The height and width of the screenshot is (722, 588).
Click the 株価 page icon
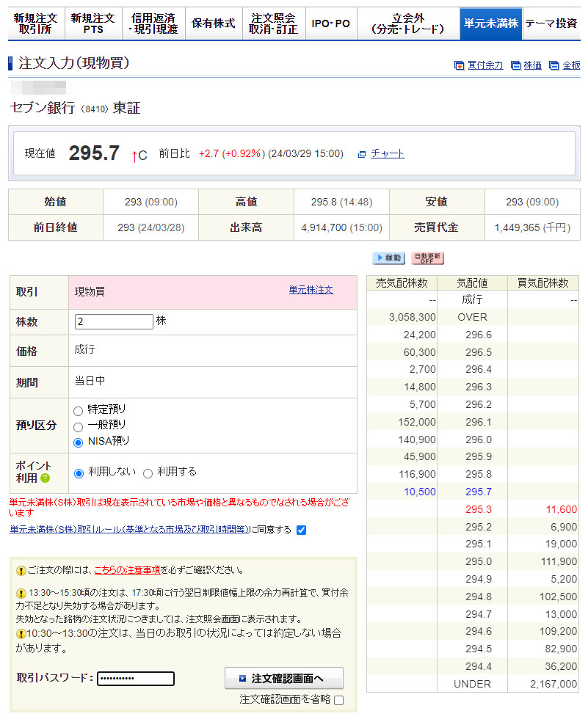point(515,65)
